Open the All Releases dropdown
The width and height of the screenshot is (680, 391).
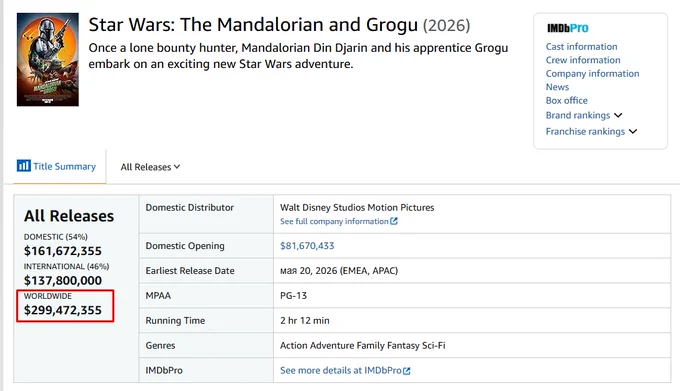pyautogui.click(x=150, y=167)
